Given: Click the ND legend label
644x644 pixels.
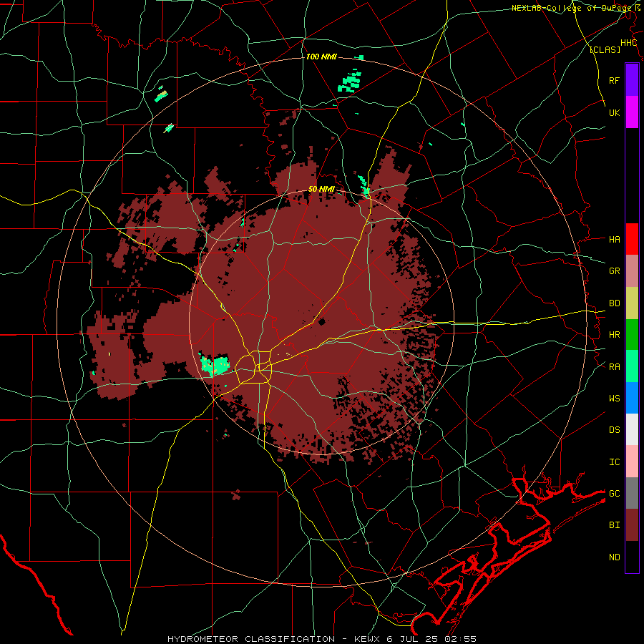Looking at the screenshot, I should (x=614, y=557).
